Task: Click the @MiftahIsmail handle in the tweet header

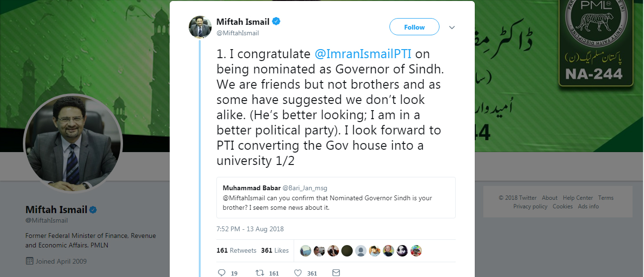Action: [x=238, y=33]
